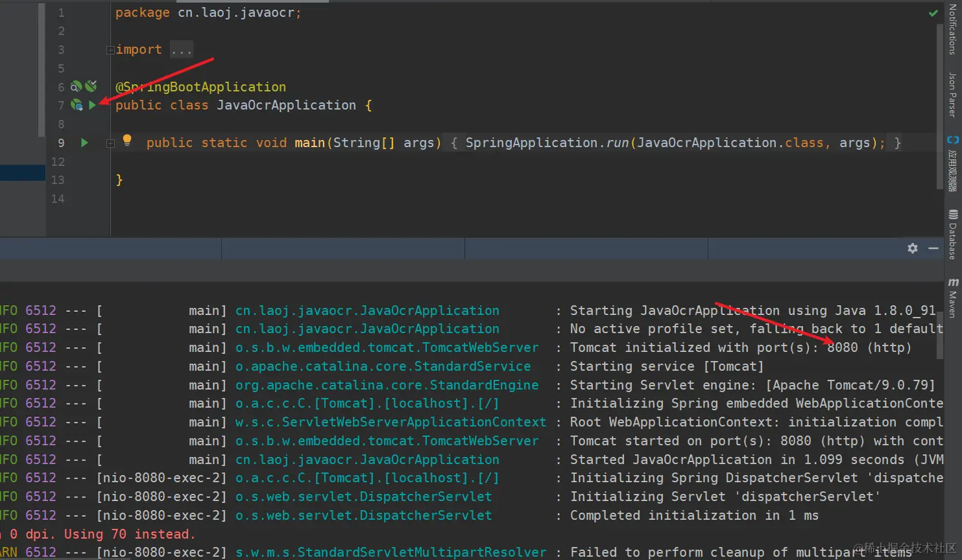
Task: Click the 'Completed initialization in 1 ms' message
Action: [694, 515]
